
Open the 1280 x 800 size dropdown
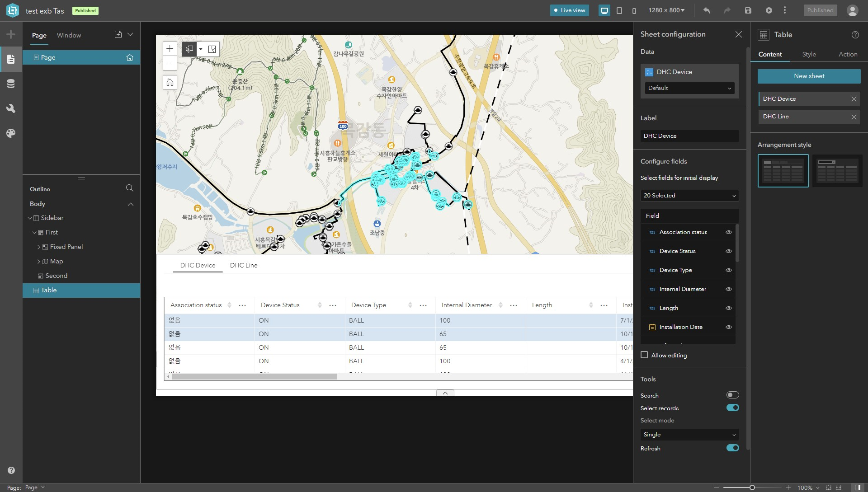click(666, 9)
